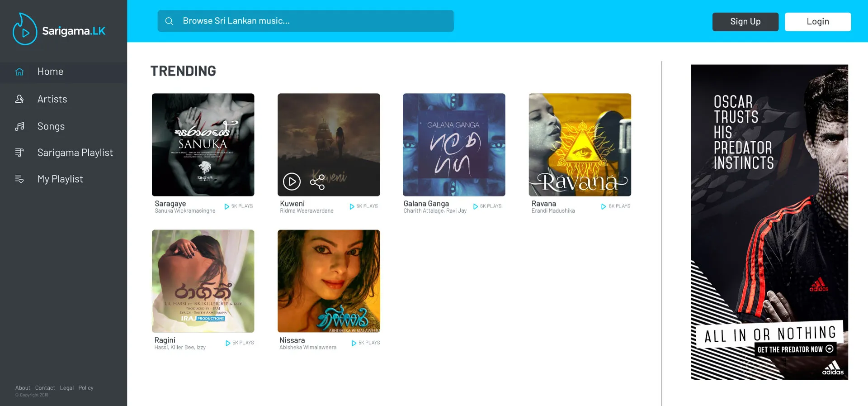The height and width of the screenshot is (406, 868).
Task: Open the Nissara album cover
Action: tap(329, 281)
